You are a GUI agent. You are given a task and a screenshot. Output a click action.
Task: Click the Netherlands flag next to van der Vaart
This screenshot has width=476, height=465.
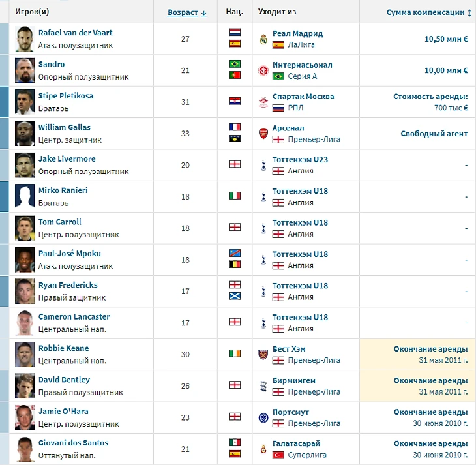pos(235,33)
